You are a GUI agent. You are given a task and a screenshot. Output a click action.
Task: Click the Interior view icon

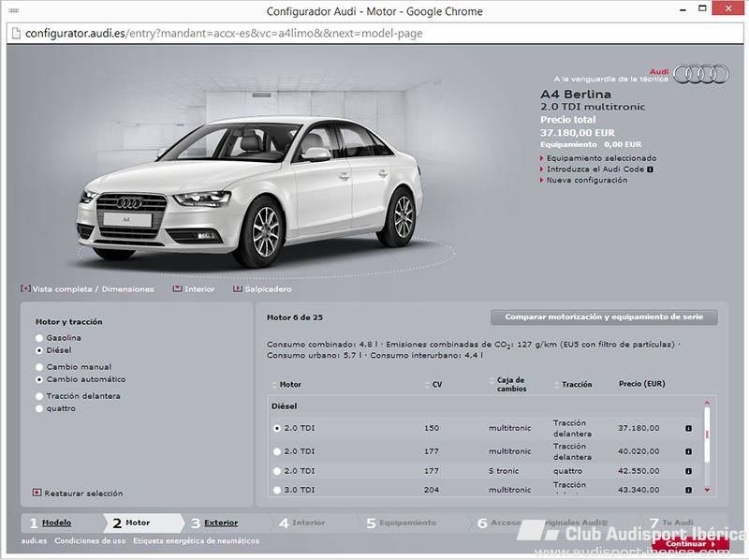pyautogui.click(x=177, y=288)
